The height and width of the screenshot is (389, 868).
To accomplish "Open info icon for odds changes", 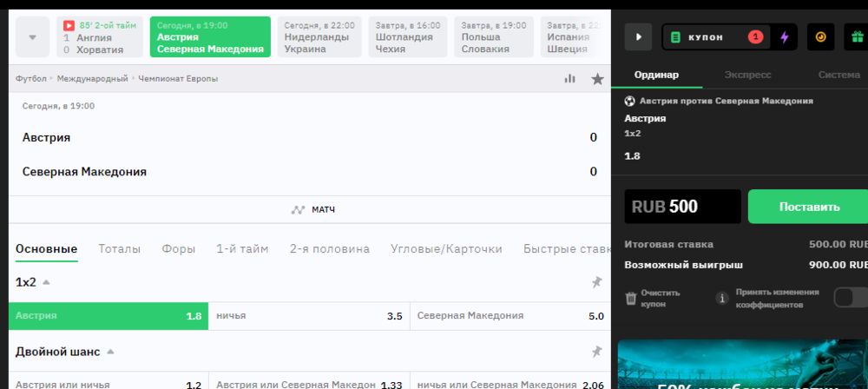I will point(722,298).
